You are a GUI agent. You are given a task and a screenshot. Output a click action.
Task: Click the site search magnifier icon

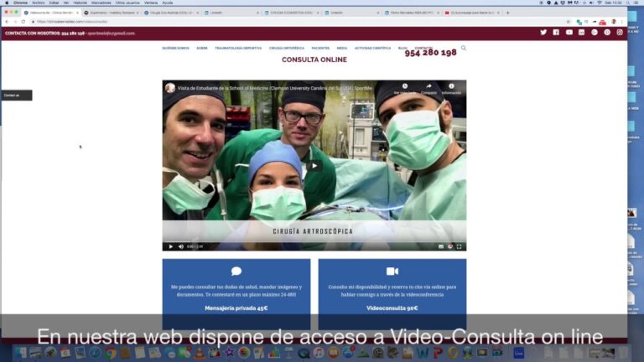[464, 49]
